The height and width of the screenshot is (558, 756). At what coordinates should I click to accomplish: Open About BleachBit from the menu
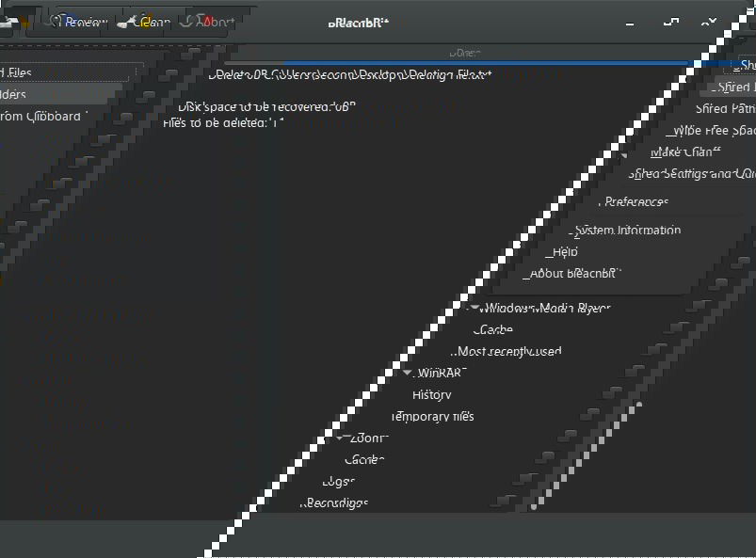pos(572,274)
